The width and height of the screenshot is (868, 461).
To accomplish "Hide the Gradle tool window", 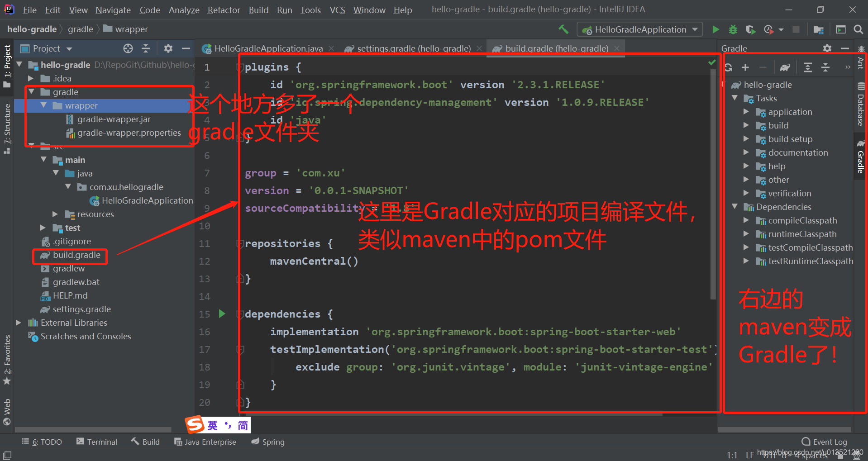I will pos(844,48).
